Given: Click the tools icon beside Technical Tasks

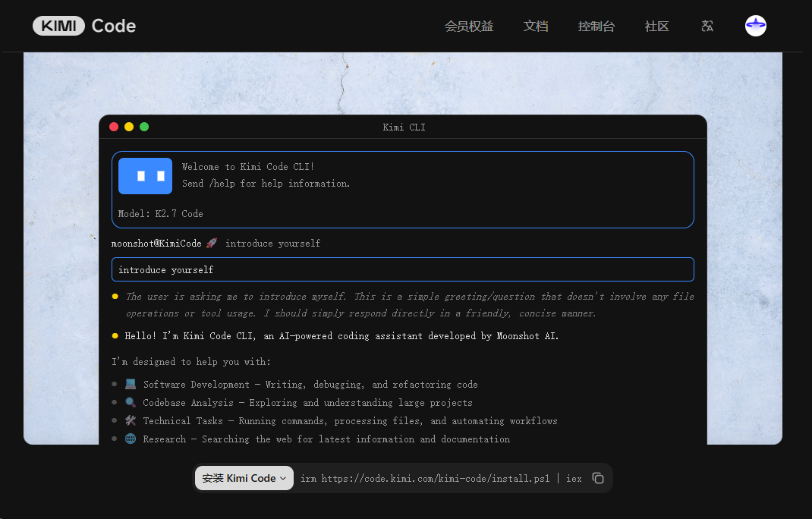Looking at the screenshot, I should [x=131, y=420].
